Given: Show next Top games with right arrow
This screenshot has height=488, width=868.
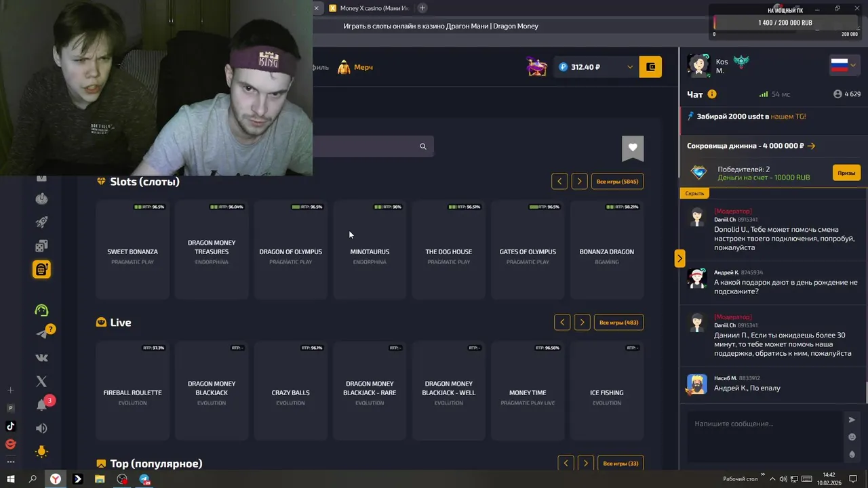Looking at the screenshot, I should coord(586,463).
